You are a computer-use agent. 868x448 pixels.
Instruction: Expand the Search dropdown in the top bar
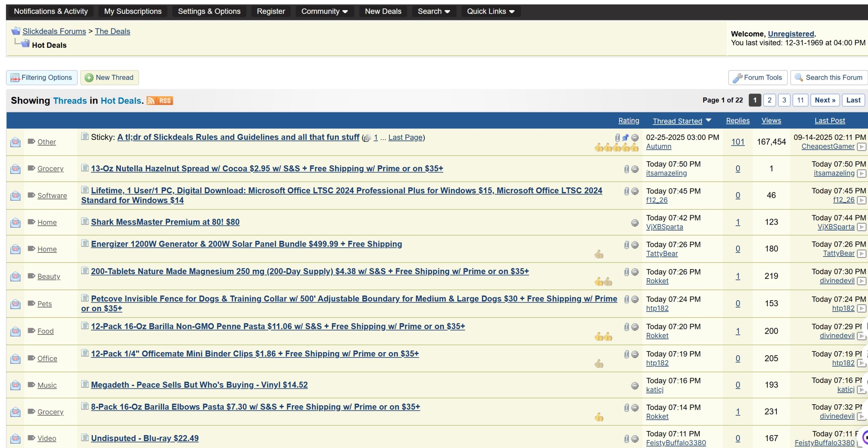pyautogui.click(x=434, y=11)
